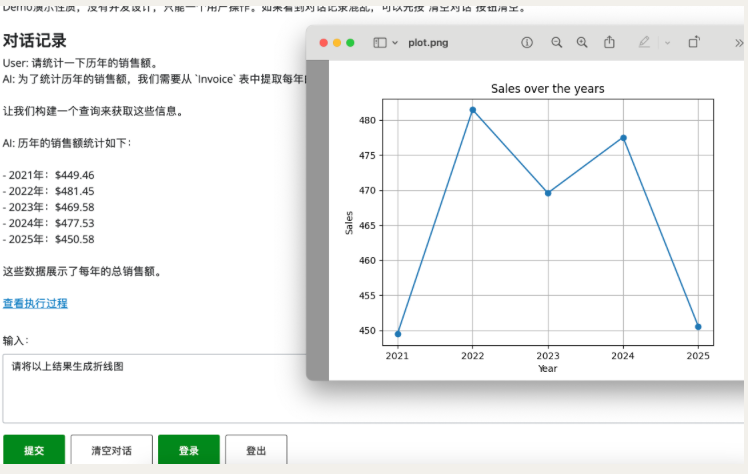This screenshot has width=748, height=474.
Task: Click the green 登录 login button
Action: pyautogui.click(x=189, y=449)
